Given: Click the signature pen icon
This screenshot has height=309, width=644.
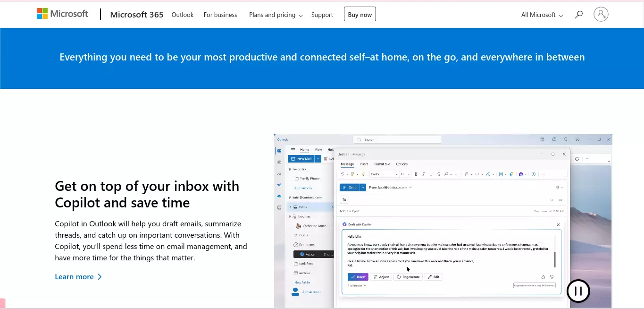Looking at the screenshot, I should pyautogui.click(x=488, y=174).
